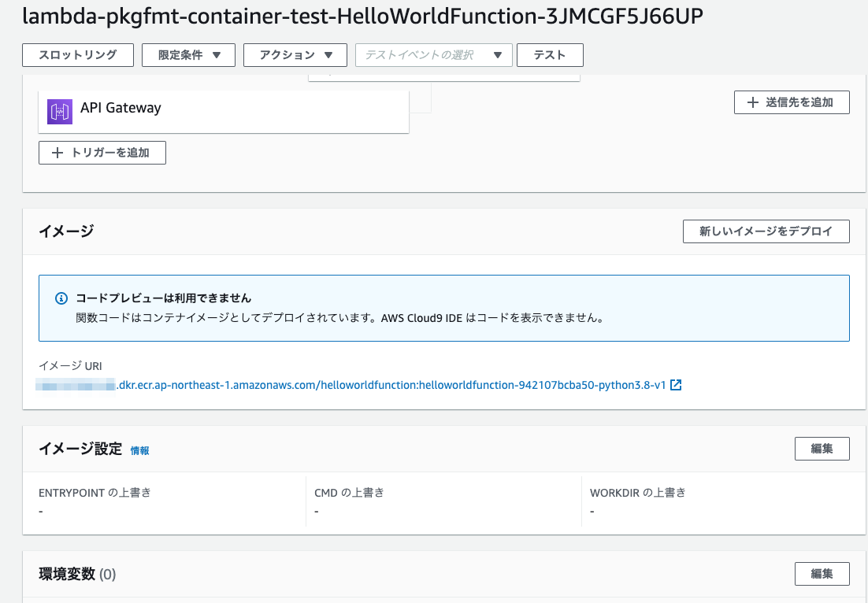The height and width of the screenshot is (603, 868).
Task: Click the テスト button
Action: (x=550, y=55)
